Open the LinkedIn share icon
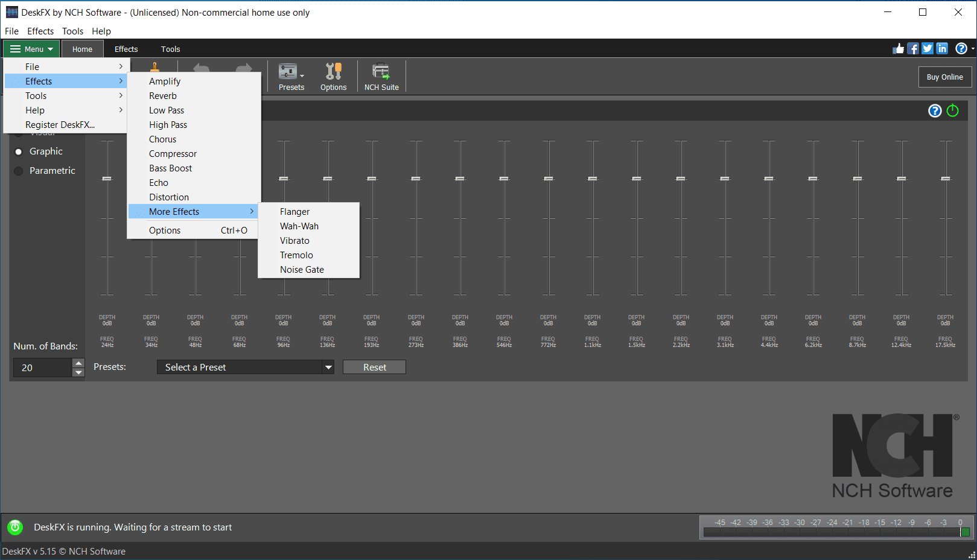 coord(942,49)
